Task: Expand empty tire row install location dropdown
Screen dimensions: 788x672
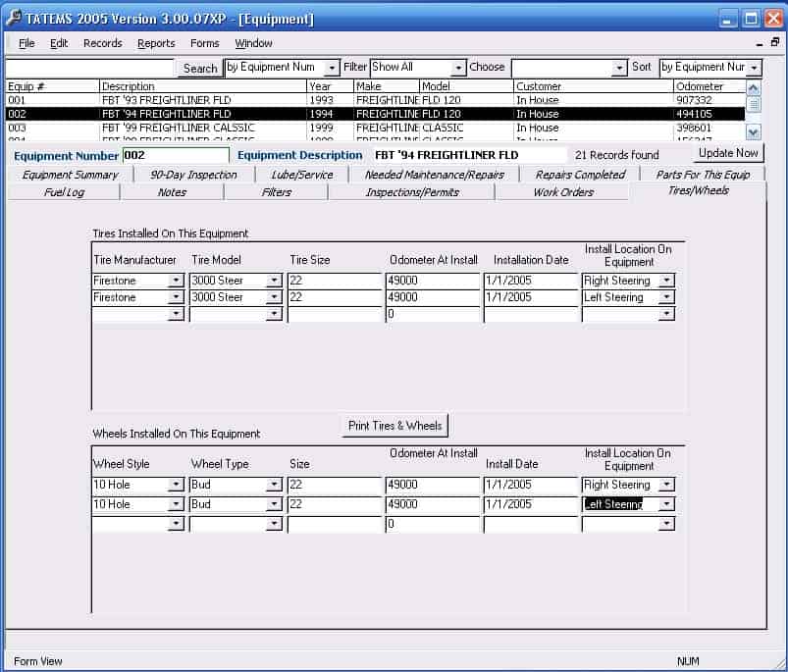Action: click(666, 314)
